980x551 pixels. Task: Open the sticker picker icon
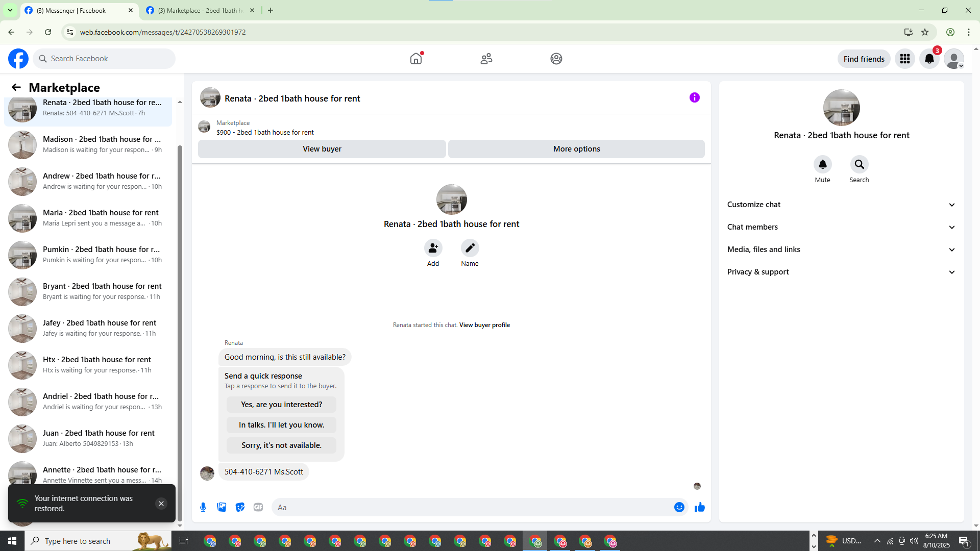240,507
